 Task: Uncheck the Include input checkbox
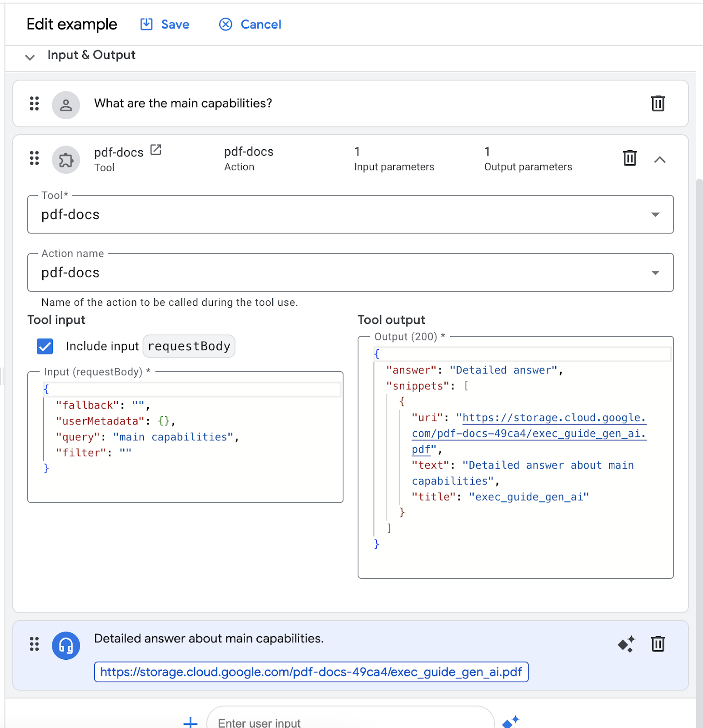45,346
